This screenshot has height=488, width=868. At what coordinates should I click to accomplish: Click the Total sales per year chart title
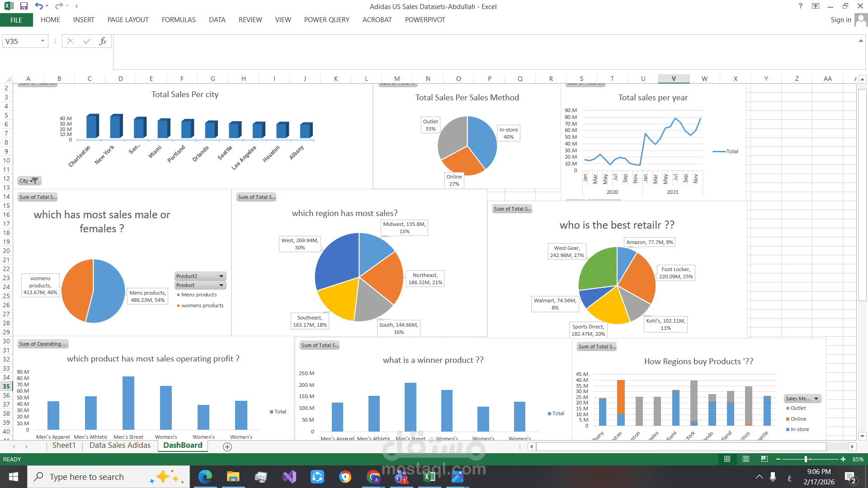653,98
